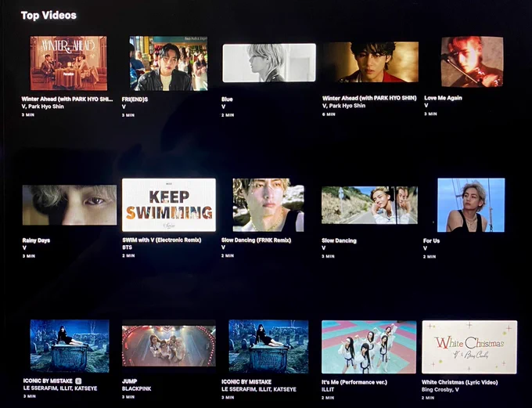Click the 'Slow Dancing (FRNK Remix)' title
The image size is (532, 408).
pyautogui.click(x=256, y=240)
